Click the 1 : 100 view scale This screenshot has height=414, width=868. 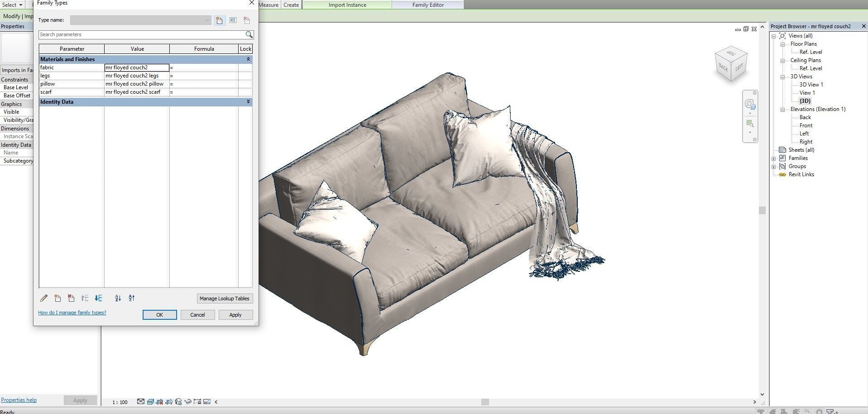(120, 402)
